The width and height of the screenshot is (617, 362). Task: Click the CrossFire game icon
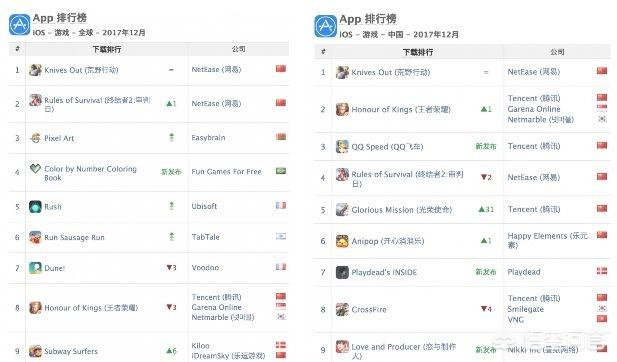tap(342, 309)
